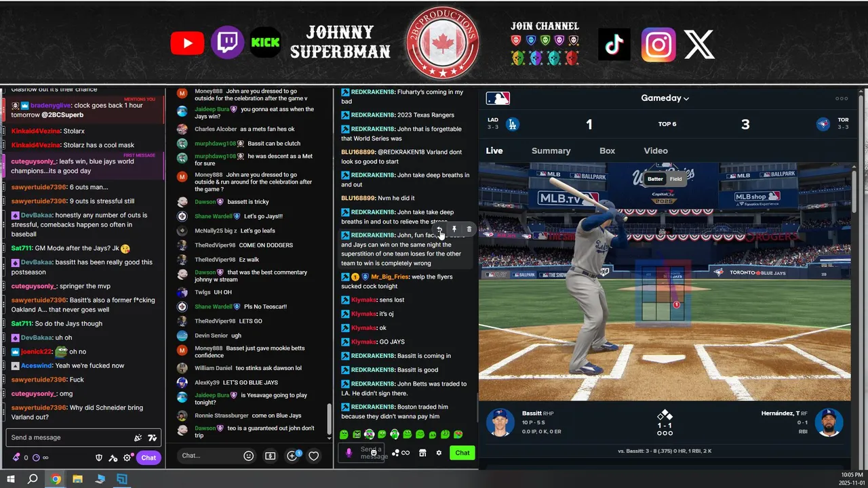Screen dimensions: 868x488
Task: Click the 2BC Productions maple leaf emblem
Action: click(x=443, y=42)
